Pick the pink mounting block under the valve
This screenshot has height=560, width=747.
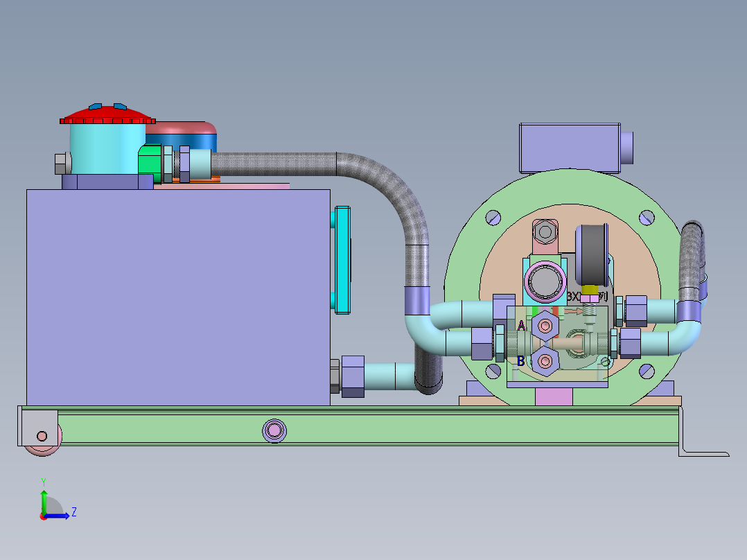[x=554, y=396]
